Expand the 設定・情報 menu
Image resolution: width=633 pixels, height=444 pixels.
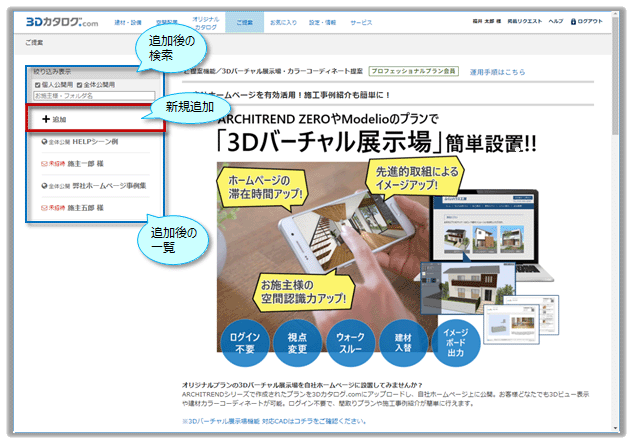point(322,21)
